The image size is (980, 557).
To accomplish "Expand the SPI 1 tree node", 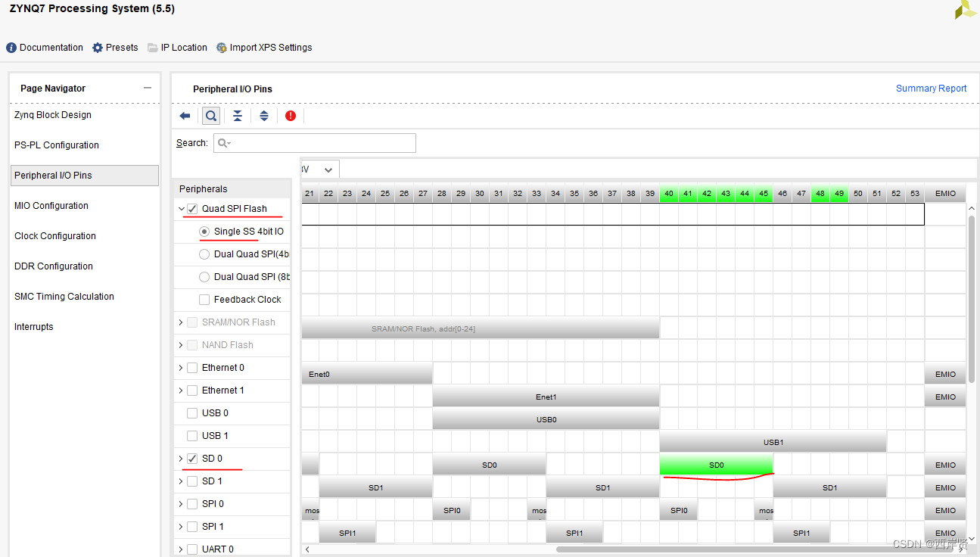I will pos(181,527).
